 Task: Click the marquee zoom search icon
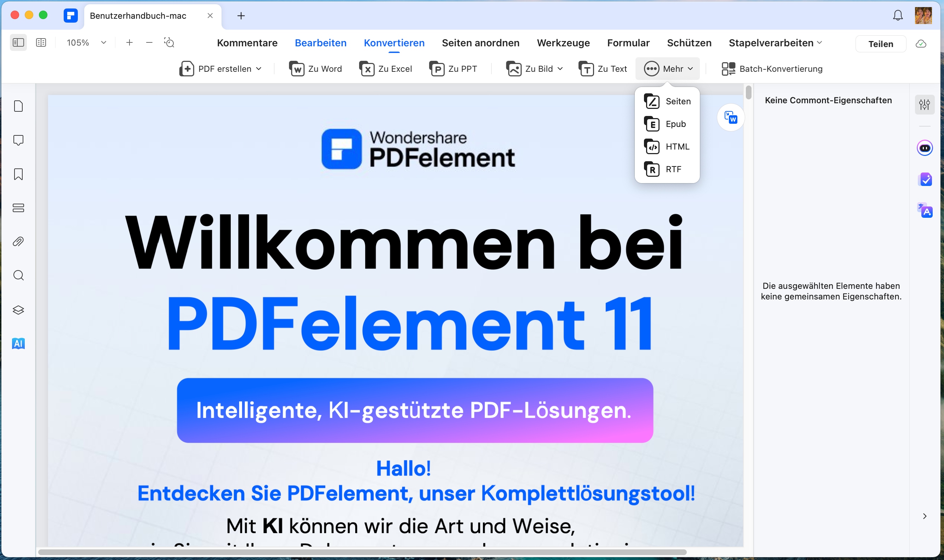[169, 42]
